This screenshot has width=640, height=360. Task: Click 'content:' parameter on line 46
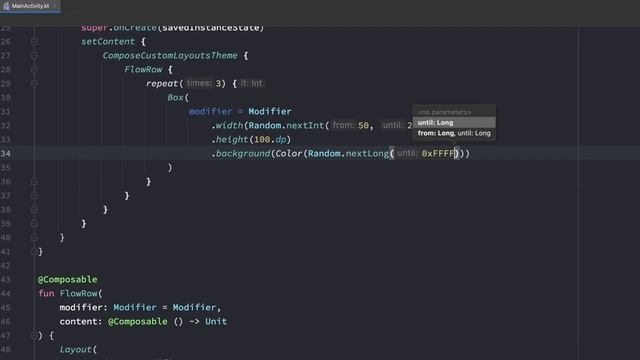[x=80, y=322]
